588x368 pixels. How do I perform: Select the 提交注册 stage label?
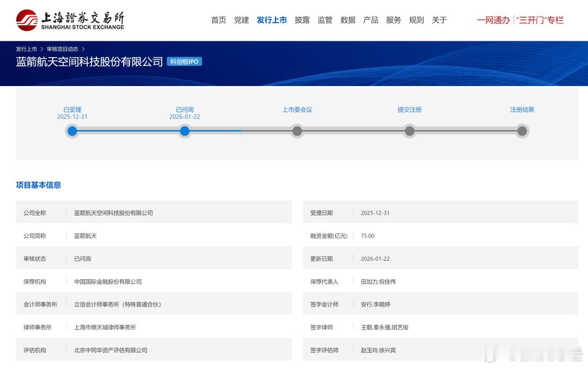point(409,109)
